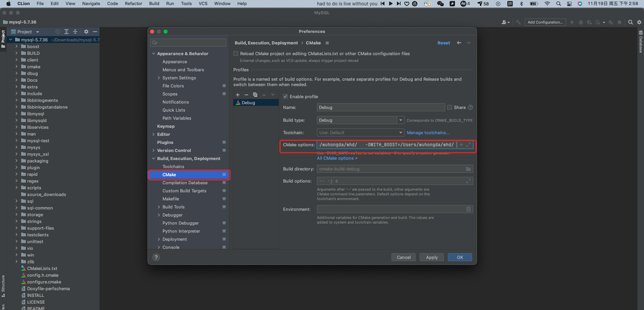Click the Reset link
Screen dimensions: 644x310
(x=443, y=43)
